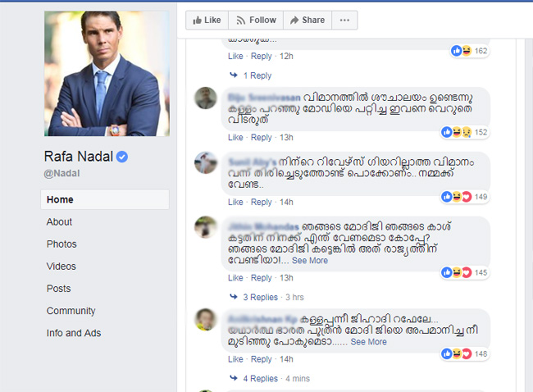View reactions on the 152-count comment

464,132
